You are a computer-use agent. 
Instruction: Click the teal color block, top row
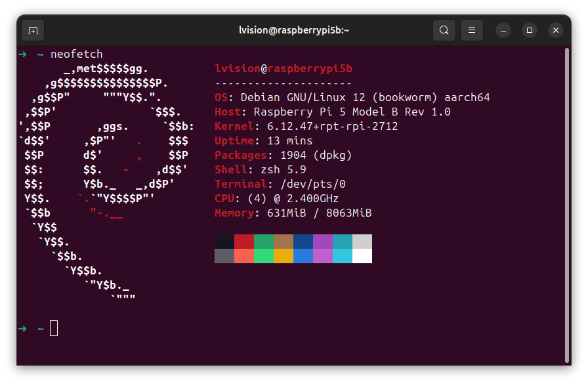(x=343, y=242)
